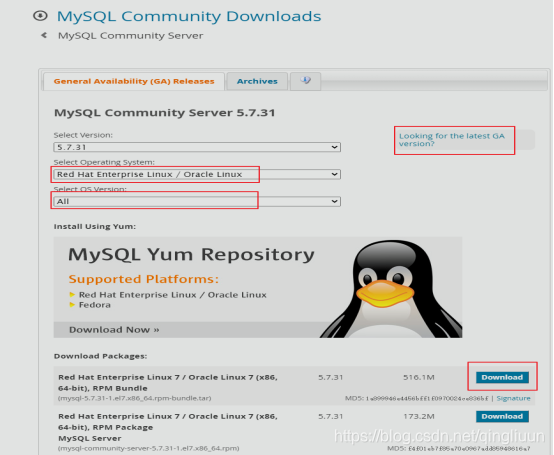Click Red Hat Enterprise Linux entry in banner
This screenshot has height=455, width=554.
pos(173,295)
